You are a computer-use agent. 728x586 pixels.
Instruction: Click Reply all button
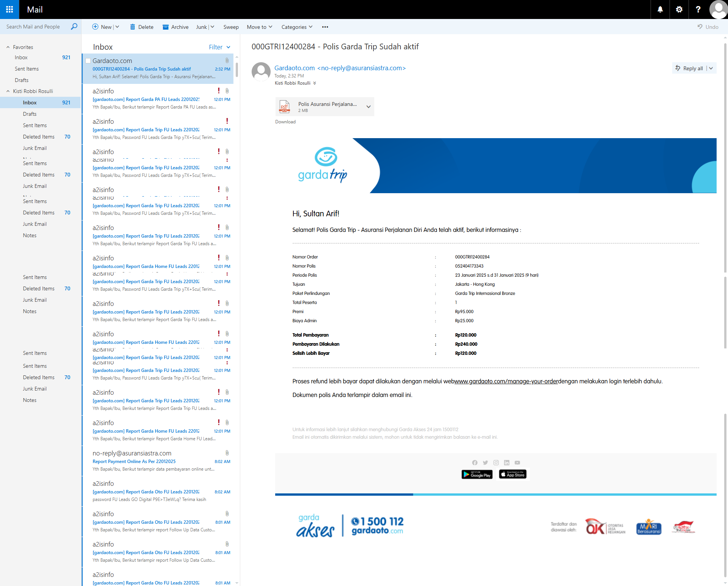coord(689,68)
